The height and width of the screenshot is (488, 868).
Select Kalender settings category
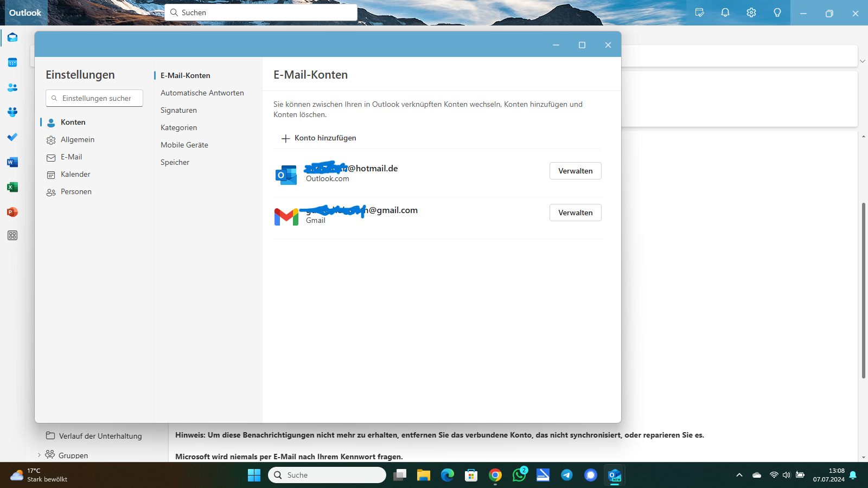coord(75,174)
